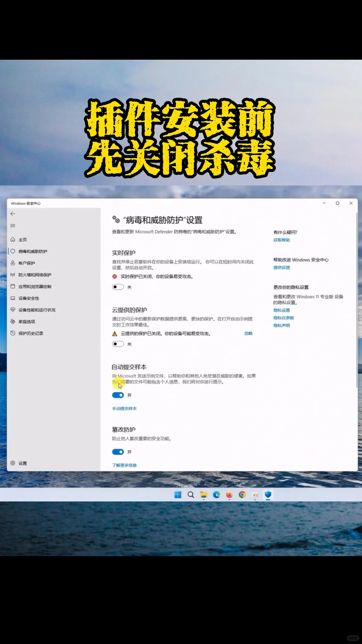Click the gear icon for 设置
This screenshot has width=362, height=644.
click(13, 463)
